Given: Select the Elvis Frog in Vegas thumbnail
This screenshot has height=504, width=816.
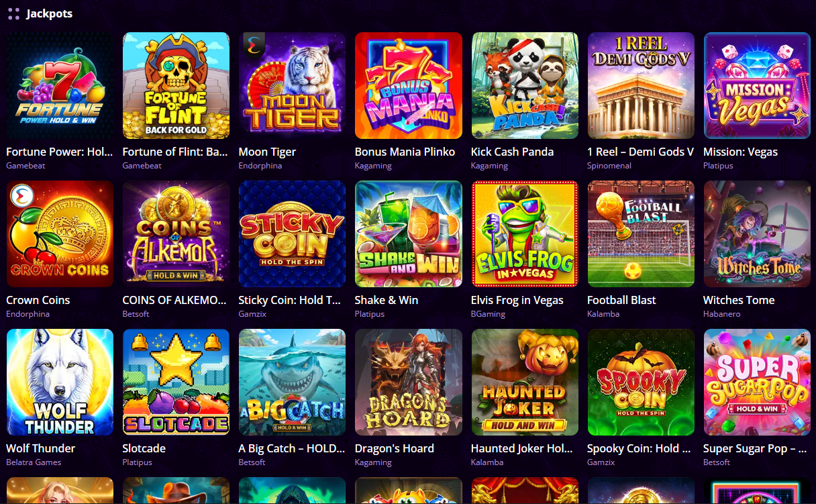Looking at the screenshot, I should click(525, 234).
